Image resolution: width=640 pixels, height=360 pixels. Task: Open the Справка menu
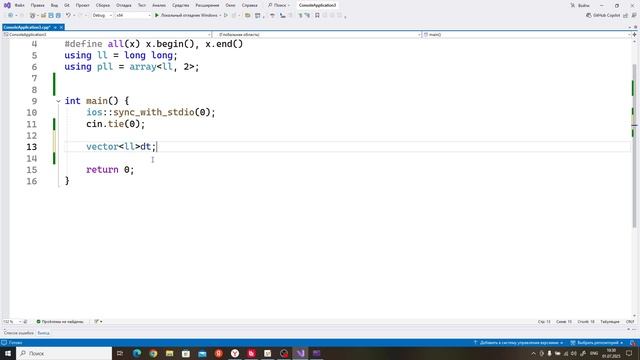click(x=249, y=5)
